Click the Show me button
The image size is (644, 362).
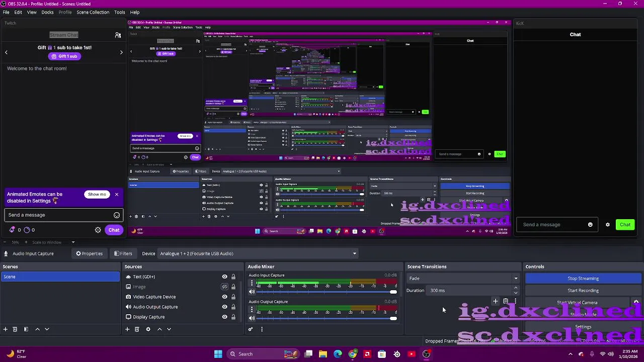coord(97,195)
